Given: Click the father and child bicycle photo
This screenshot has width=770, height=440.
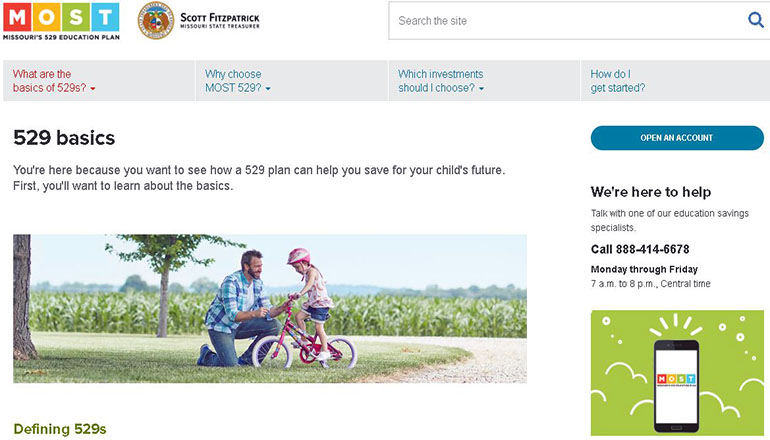Looking at the screenshot, I should [270, 308].
